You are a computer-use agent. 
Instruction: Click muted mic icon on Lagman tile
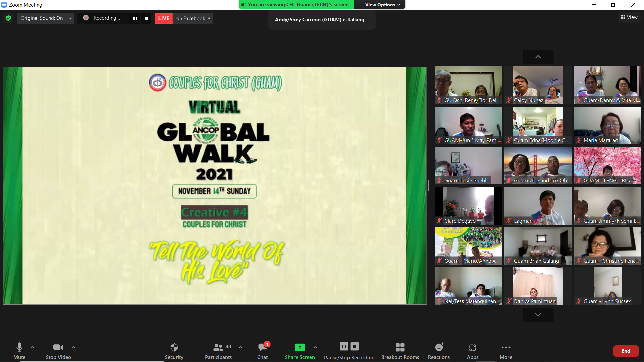pos(509,221)
